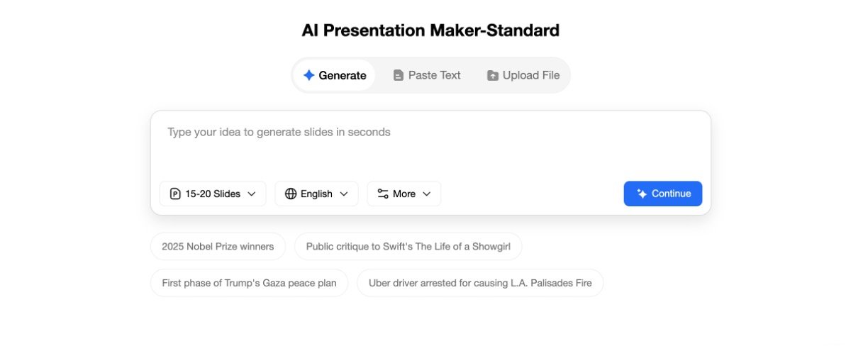
Task: Click the slides page icon
Action: 175,194
